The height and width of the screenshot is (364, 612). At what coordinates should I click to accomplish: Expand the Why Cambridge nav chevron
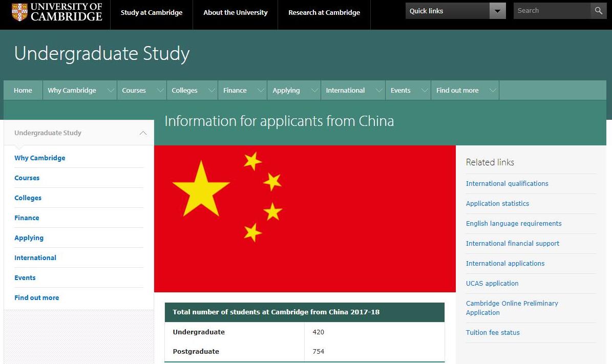pyautogui.click(x=111, y=91)
